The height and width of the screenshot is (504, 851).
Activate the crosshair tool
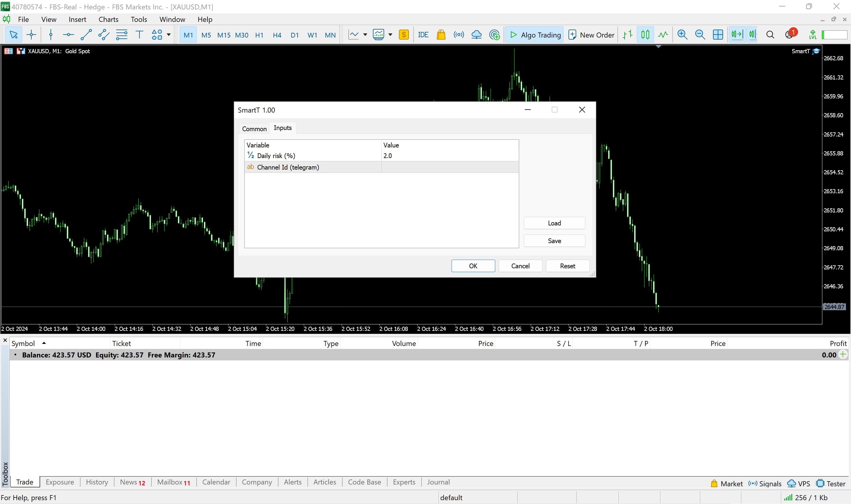click(x=31, y=35)
